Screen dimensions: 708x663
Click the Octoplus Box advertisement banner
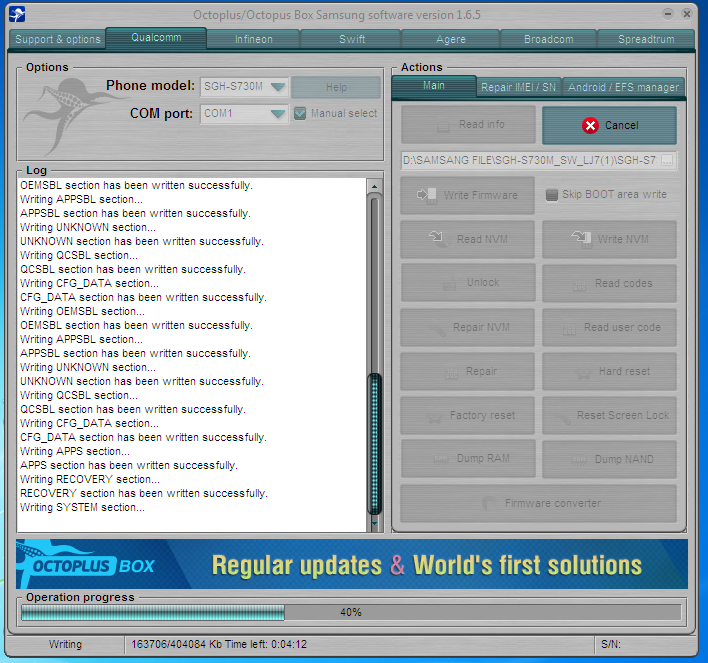[x=352, y=564]
